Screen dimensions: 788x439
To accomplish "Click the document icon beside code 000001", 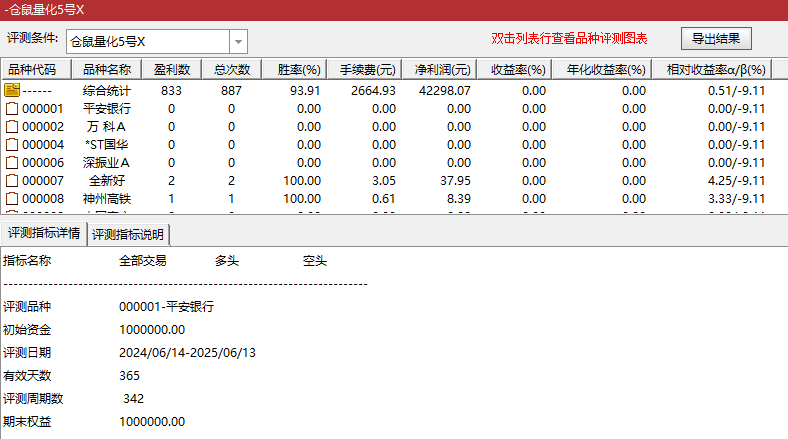I will 12,108.
